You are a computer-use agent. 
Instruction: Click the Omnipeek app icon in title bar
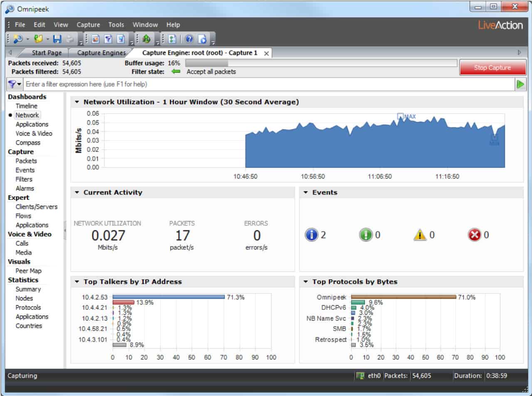pos(10,9)
